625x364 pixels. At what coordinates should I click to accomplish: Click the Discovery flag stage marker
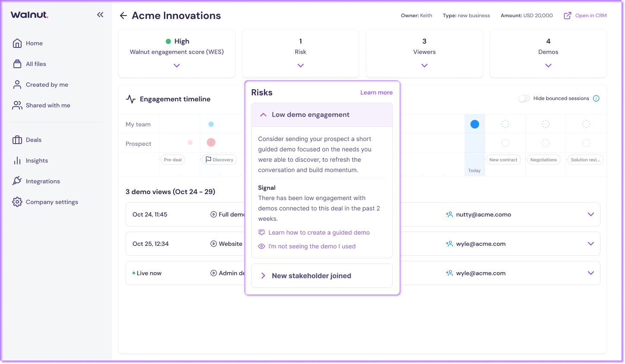[219, 160]
